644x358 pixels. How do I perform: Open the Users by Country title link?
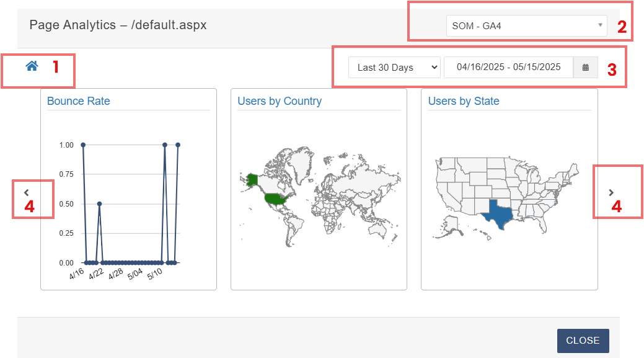pyautogui.click(x=280, y=101)
